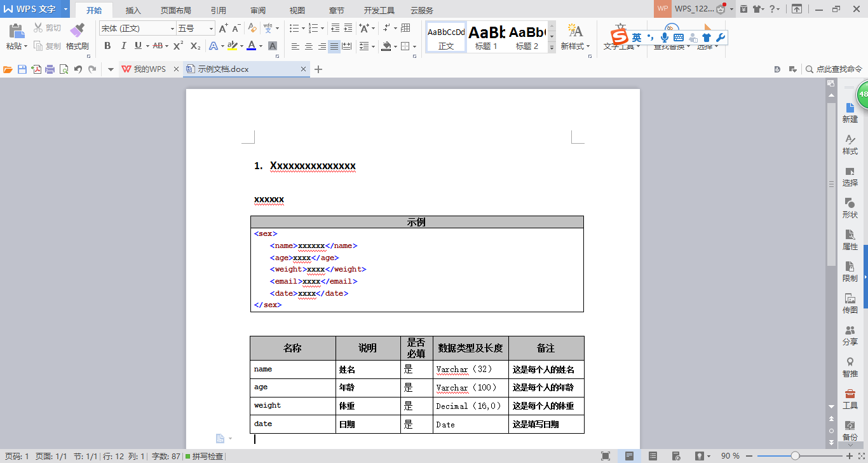Click the Format Painter (格式刷) brush

(x=77, y=31)
